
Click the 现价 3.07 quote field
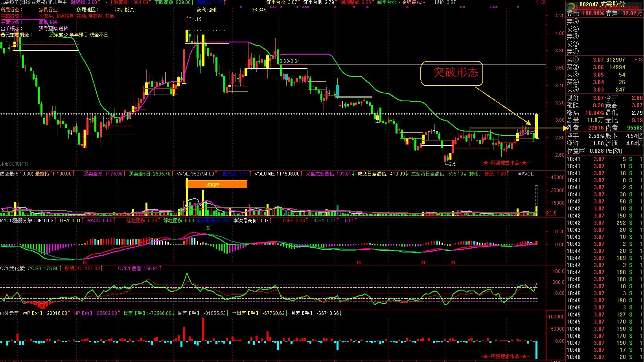click(585, 98)
